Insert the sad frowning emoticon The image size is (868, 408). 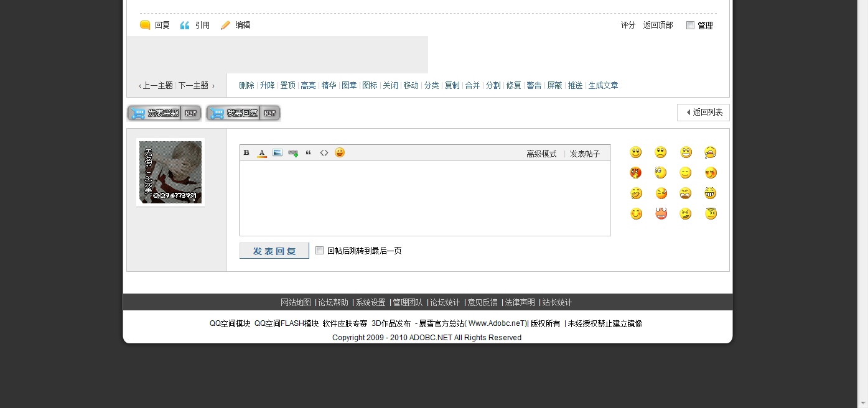tap(661, 152)
